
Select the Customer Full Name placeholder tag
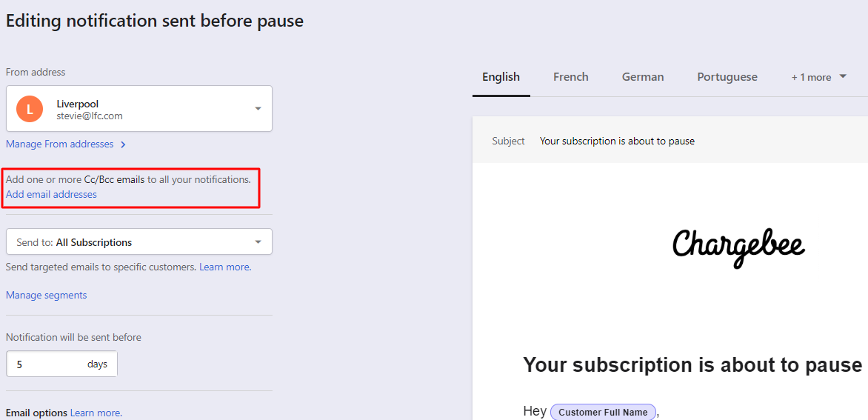tap(602, 413)
